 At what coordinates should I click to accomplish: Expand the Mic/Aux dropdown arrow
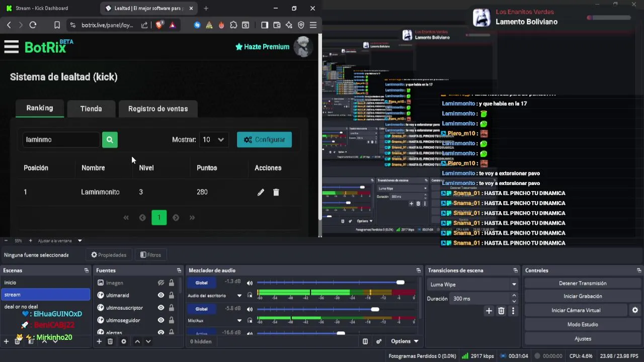click(239, 320)
